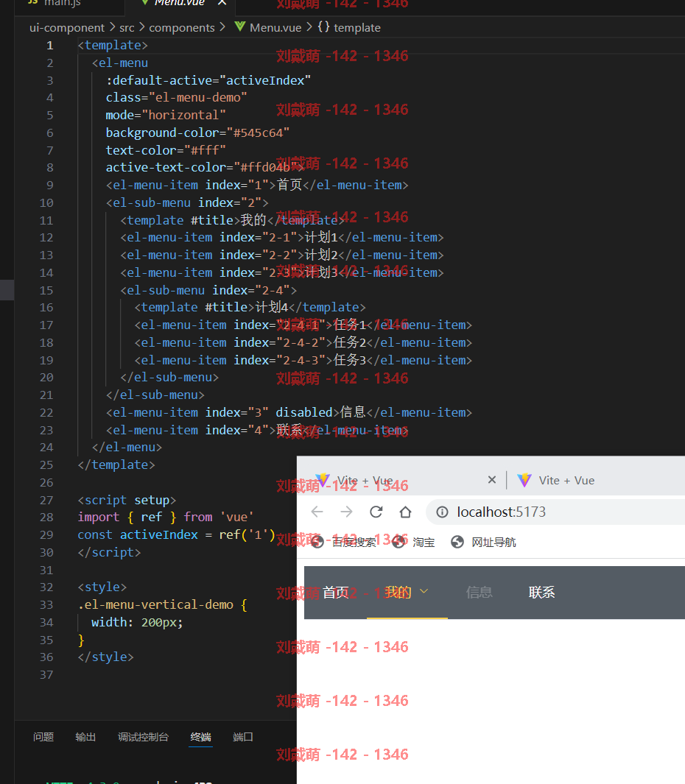The width and height of the screenshot is (685, 784).
Task: Open the 问题 panel tab
Action: click(x=43, y=737)
